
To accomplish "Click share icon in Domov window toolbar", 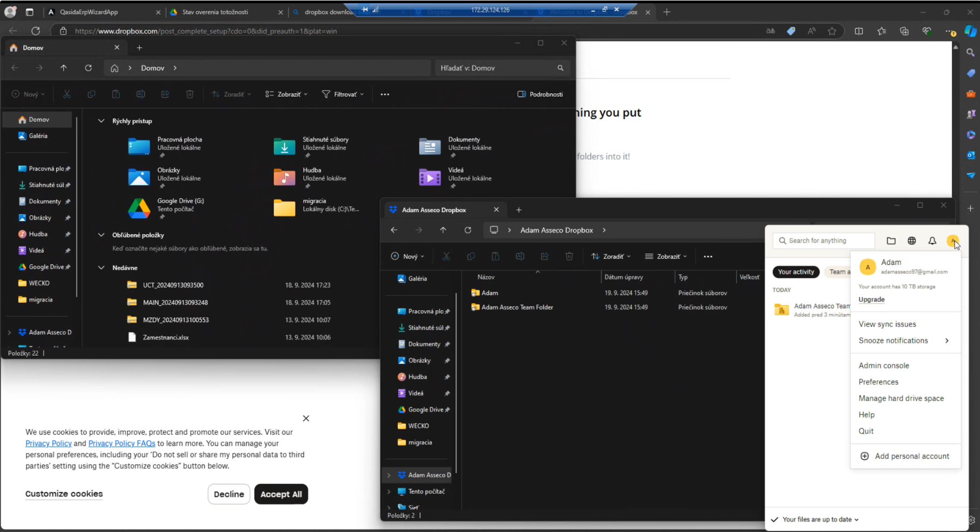I will (165, 94).
